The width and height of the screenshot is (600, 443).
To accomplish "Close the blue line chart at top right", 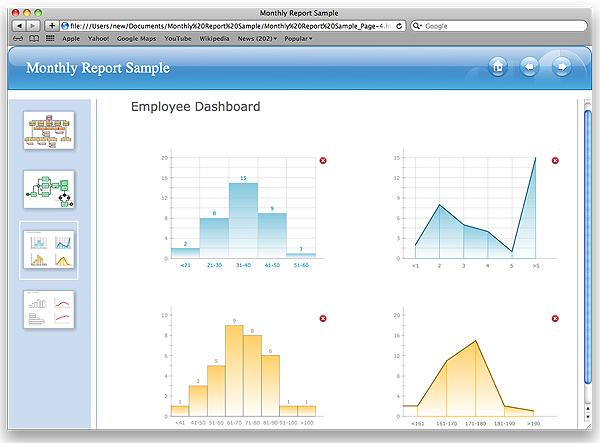I will (x=555, y=161).
